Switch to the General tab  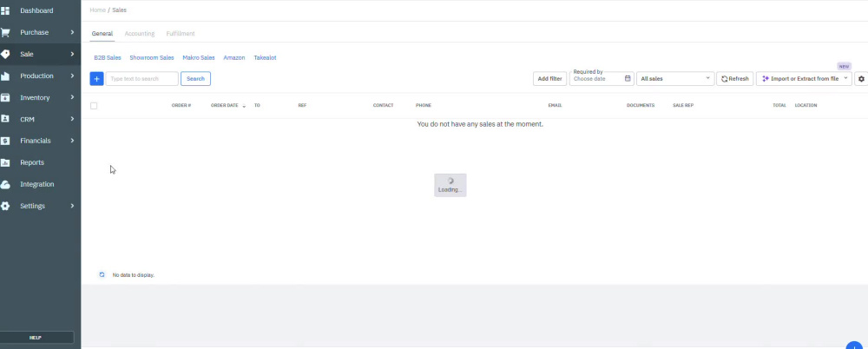pyautogui.click(x=102, y=34)
